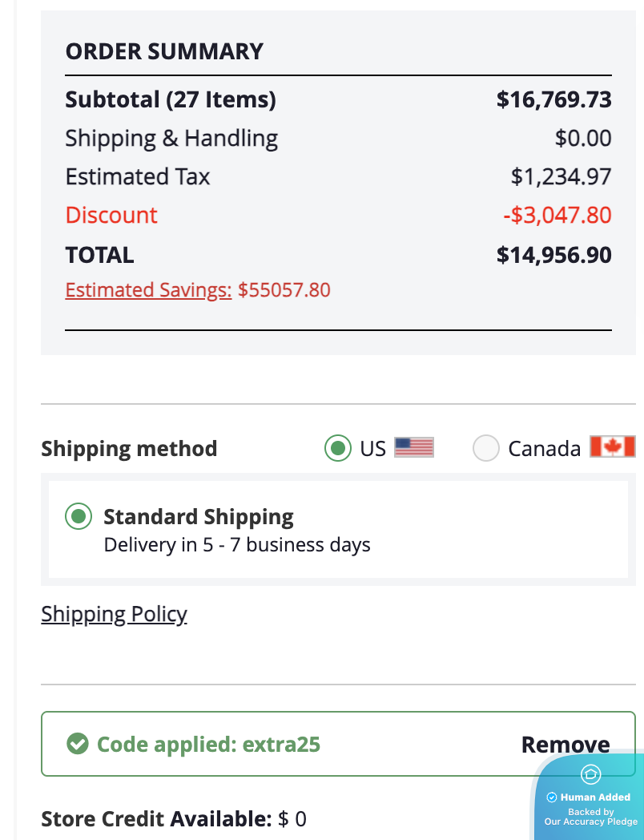Click the small check icon beside Human Added
This screenshot has height=840, width=644.
[x=551, y=798]
